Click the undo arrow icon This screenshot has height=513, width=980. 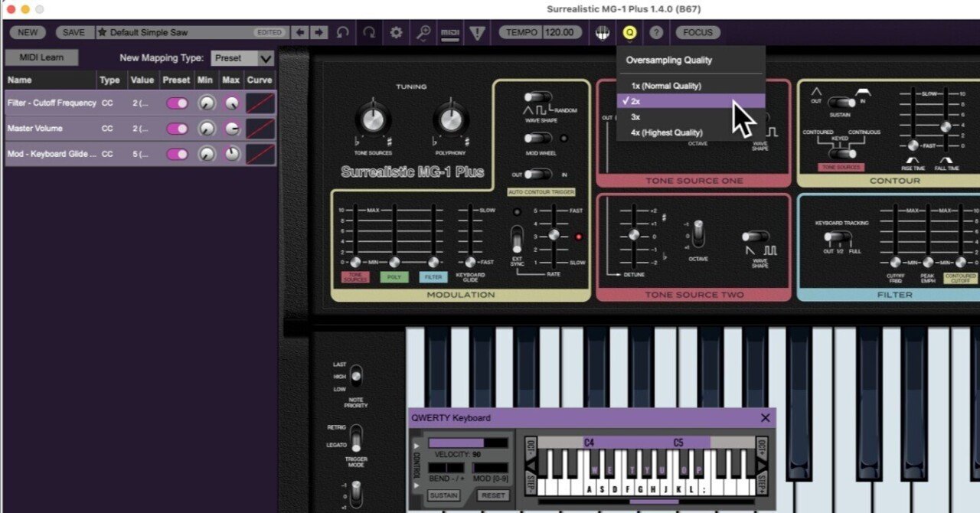341,32
